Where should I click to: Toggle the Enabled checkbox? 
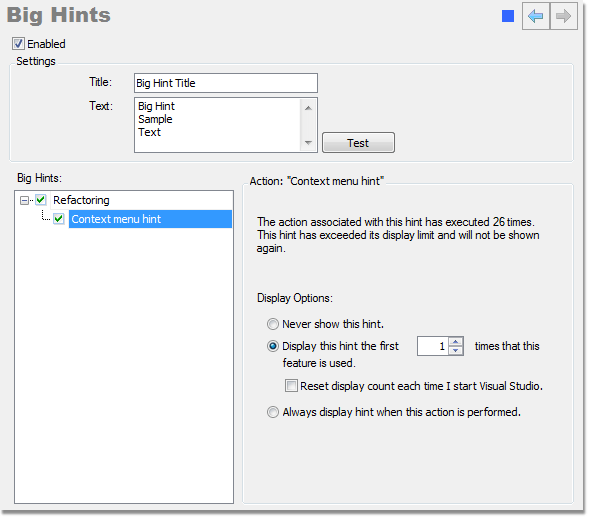(x=18, y=44)
